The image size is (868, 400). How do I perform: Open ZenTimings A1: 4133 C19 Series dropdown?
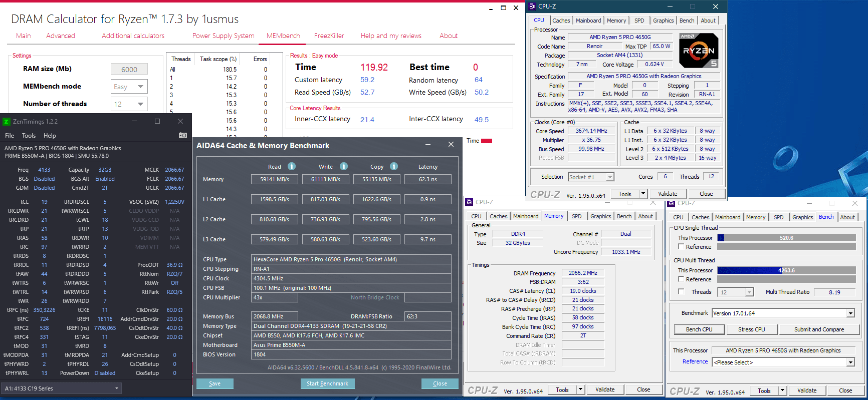[61, 388]
